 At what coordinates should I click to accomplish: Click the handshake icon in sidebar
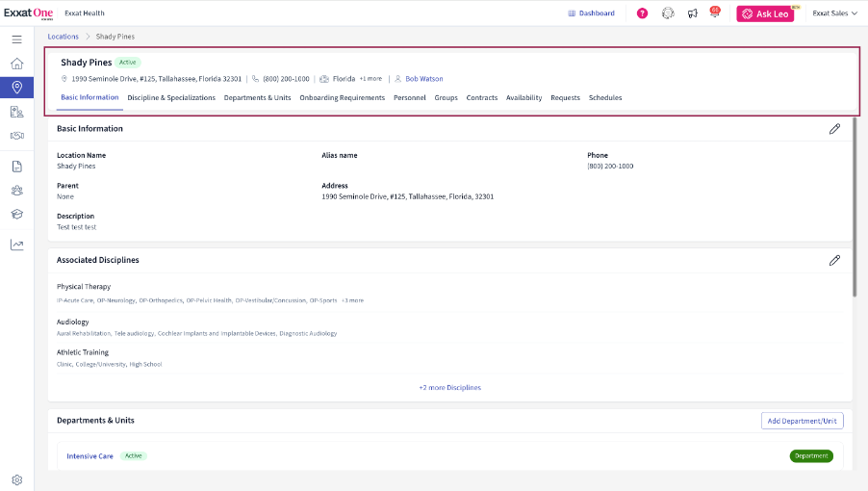click(16, 136)
